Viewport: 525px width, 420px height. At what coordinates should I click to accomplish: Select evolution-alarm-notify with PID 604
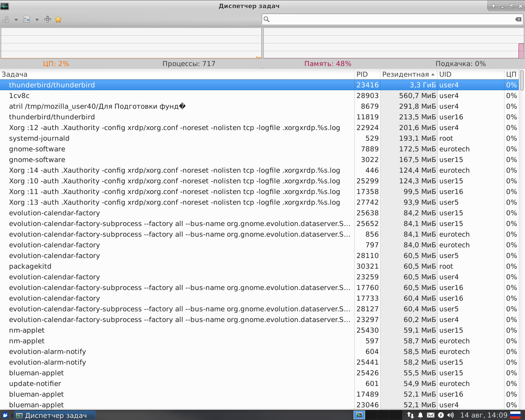click(x=259, y=352)
